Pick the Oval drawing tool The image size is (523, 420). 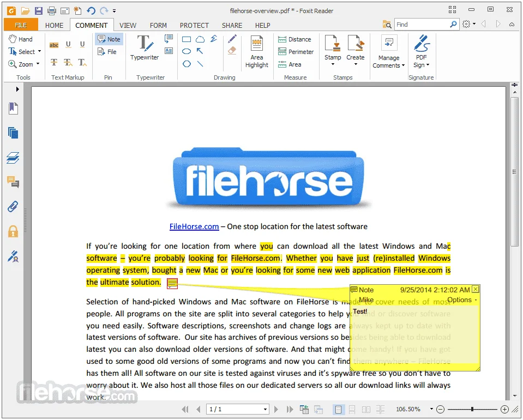coord(187,51)
